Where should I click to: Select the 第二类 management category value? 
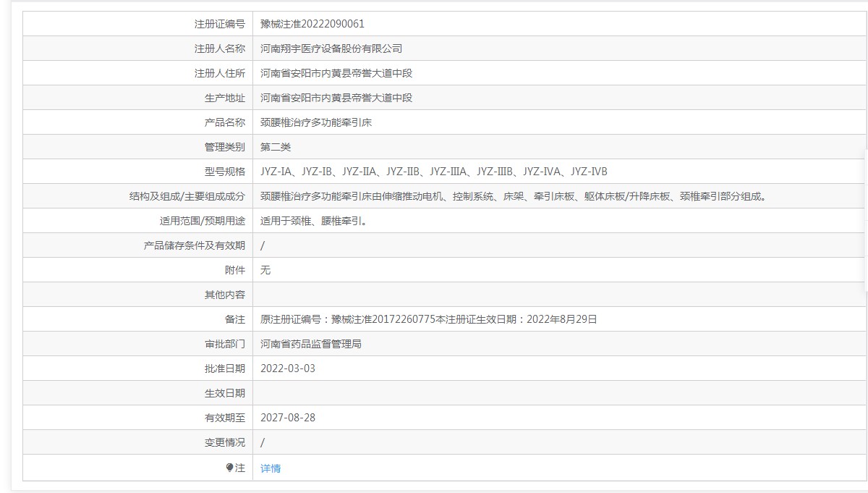tap(276, 147)
